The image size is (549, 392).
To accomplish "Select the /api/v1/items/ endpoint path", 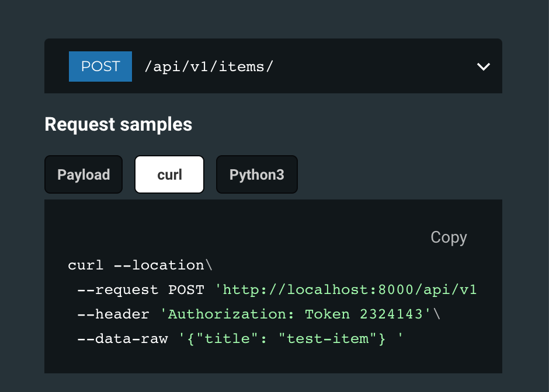I will pos(209,66).
